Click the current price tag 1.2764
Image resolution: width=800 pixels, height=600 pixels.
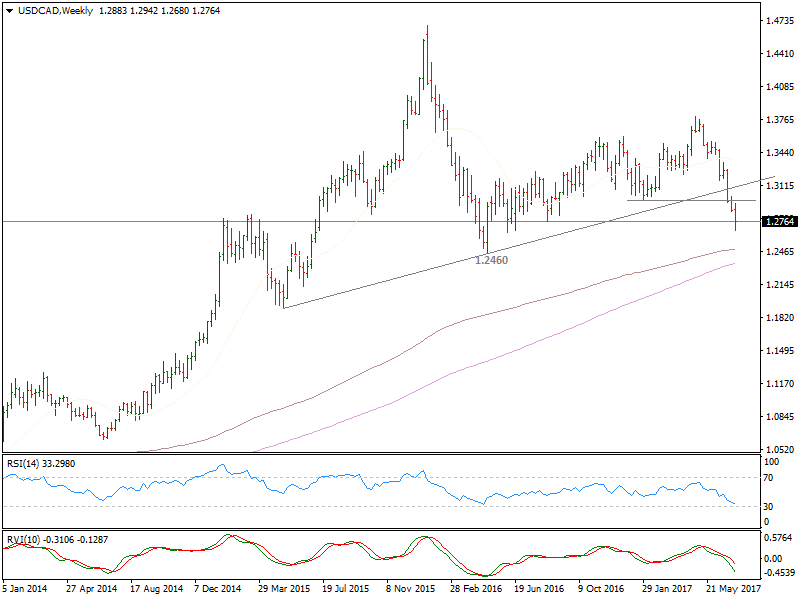[778, 221]
